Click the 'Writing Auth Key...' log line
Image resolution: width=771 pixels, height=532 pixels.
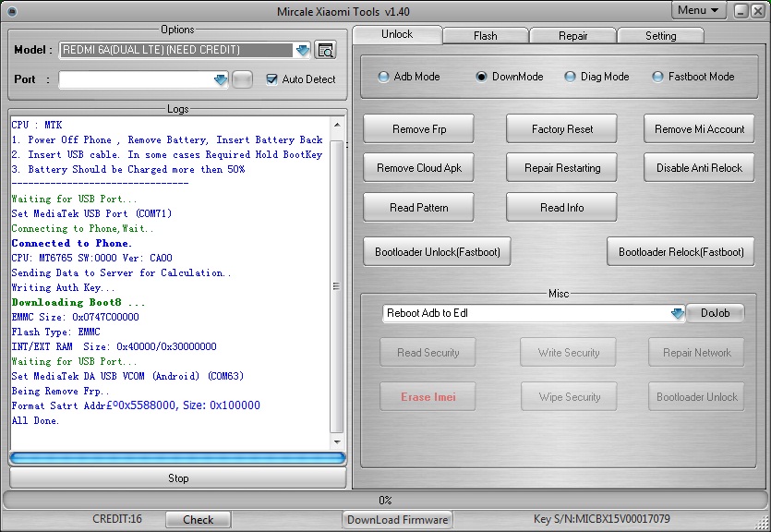(x=63, y=287)
